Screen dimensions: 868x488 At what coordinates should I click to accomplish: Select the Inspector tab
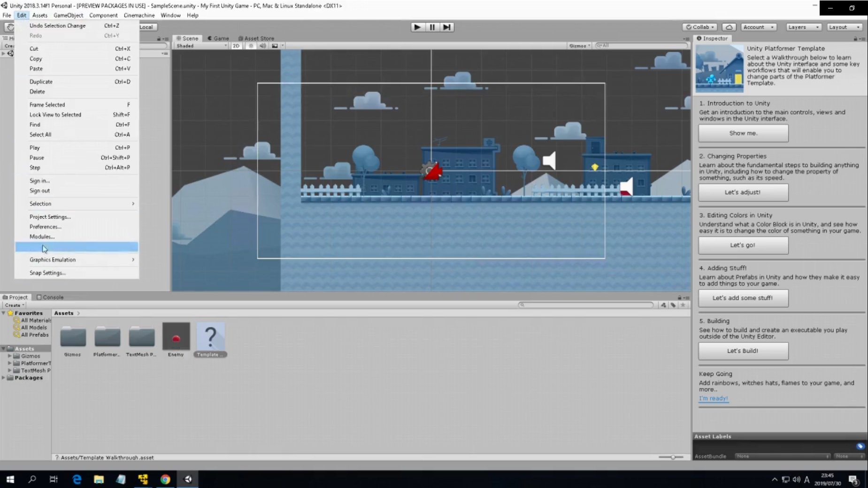(712, 38)
